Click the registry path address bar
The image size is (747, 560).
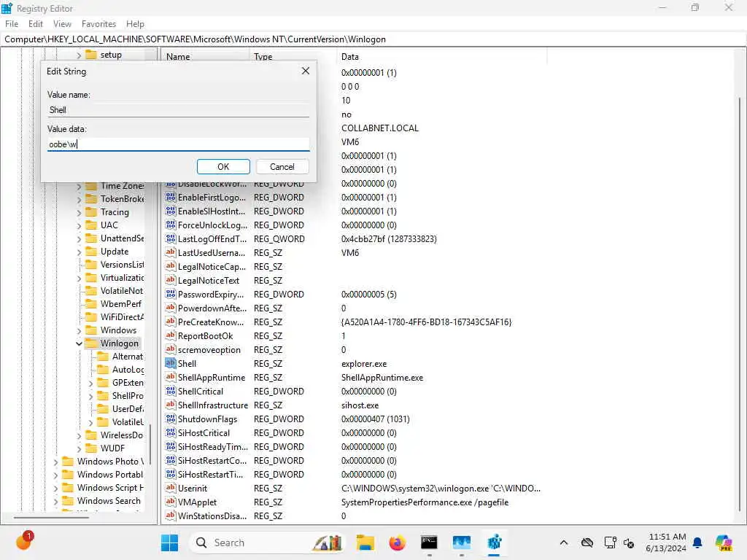point(373,39)
